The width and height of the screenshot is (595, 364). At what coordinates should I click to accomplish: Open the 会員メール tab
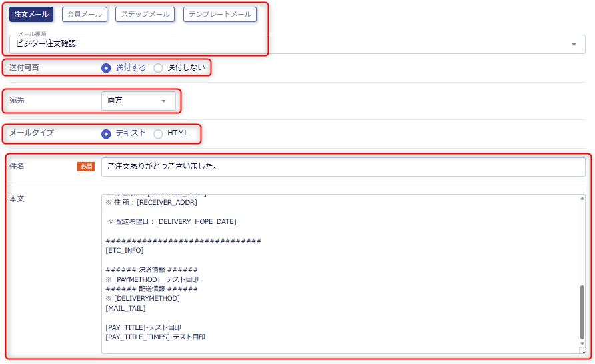tap(85, 14)
